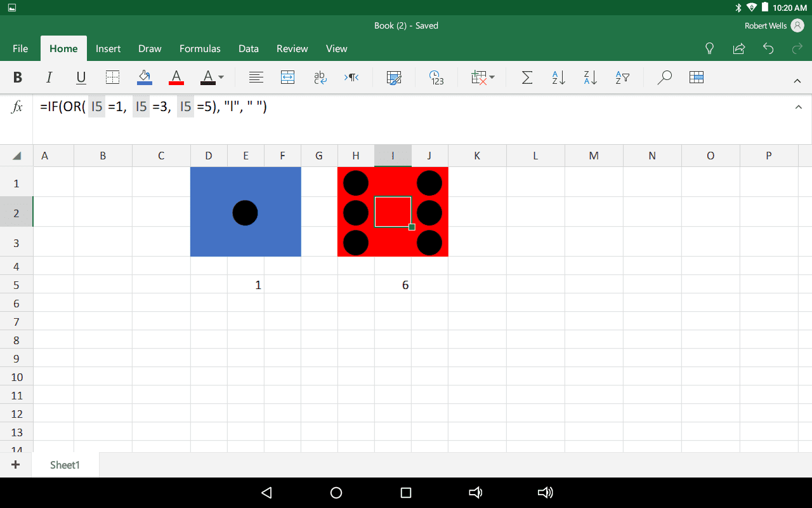Add a new sheet with plus
This screenshot has width=812, height=508.
click(16, 465)
